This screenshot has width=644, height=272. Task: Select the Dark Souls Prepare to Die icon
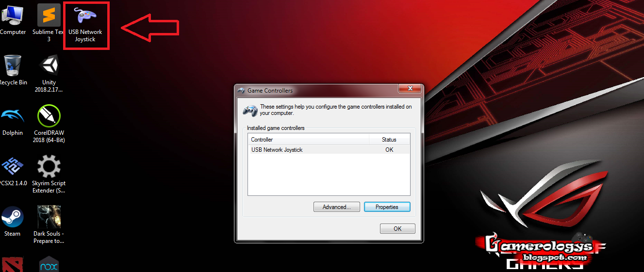tap(49, 225)
